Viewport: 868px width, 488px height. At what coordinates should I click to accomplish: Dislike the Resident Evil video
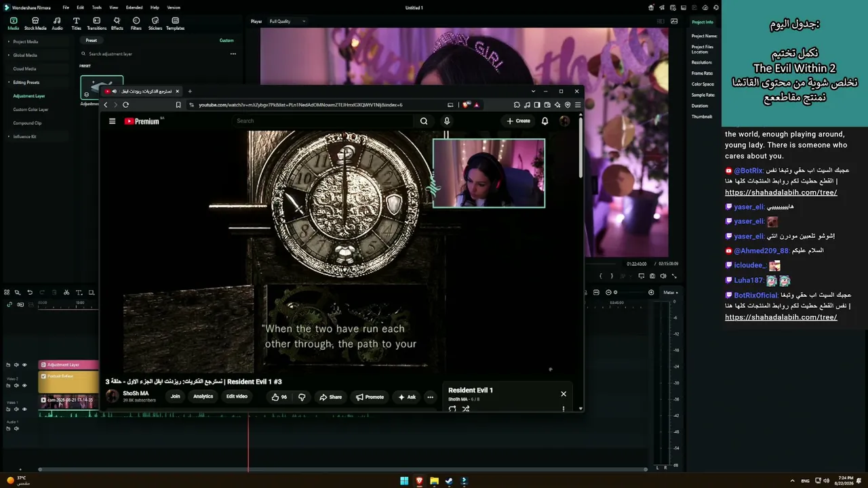[x=302, y=397]
